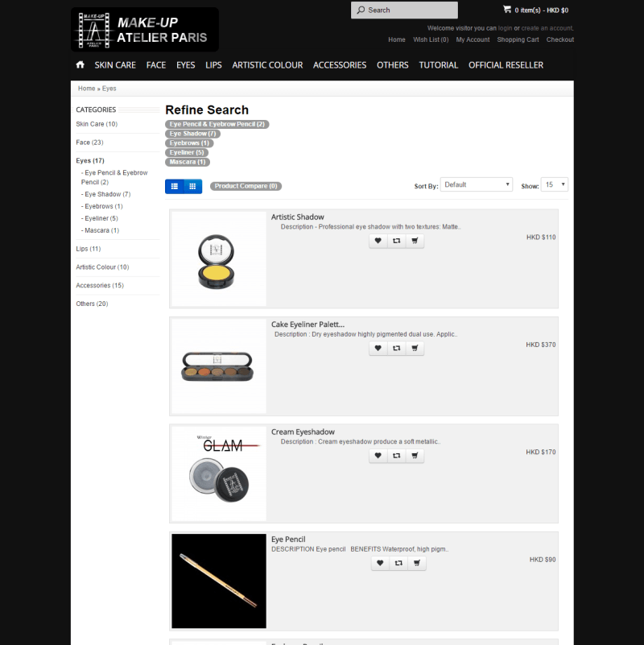644x645 pixels.
Task: Click the home icon in navigation bar
Action: 80,64
